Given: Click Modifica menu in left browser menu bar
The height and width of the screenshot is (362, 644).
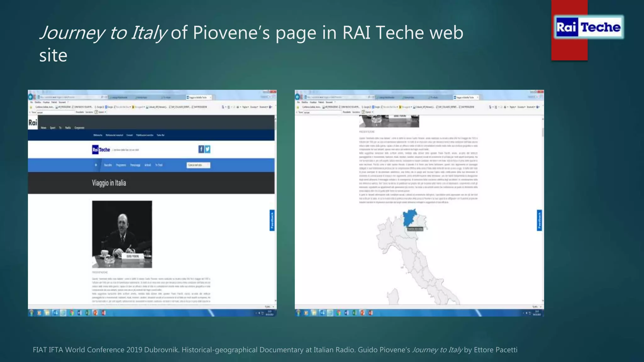Looking at the screenshot, I should tap(38, 102).
